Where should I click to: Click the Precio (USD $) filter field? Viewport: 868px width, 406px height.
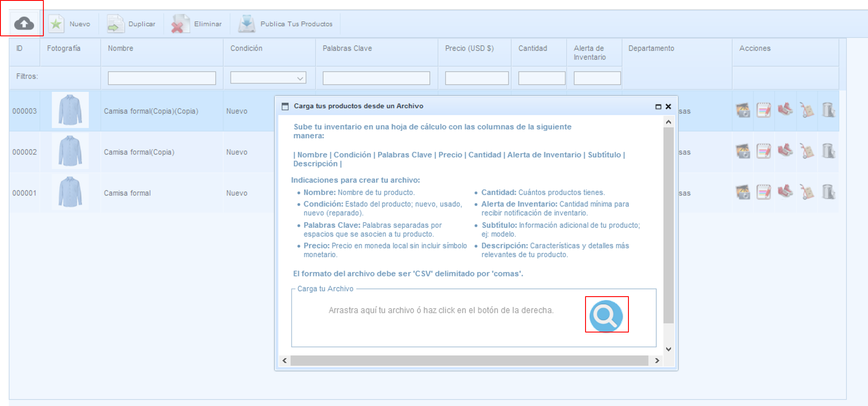(476, 78)
